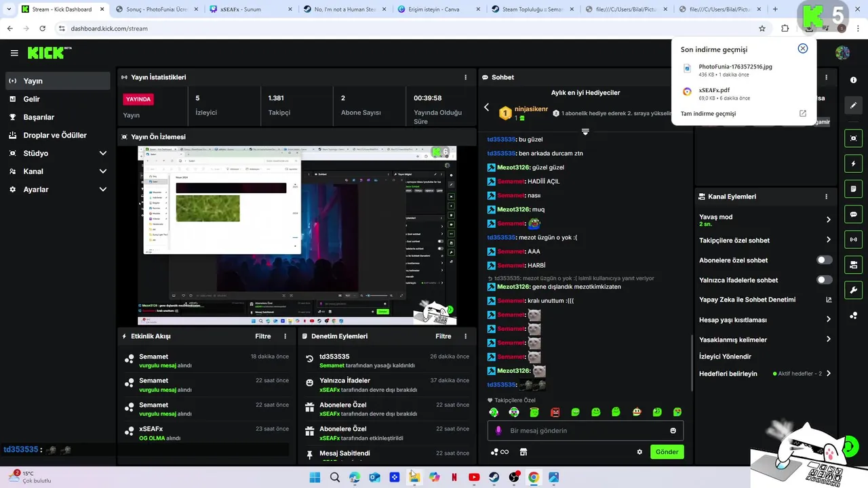
Task: Click the stream preview thumbnail
Action: click(x=297, y=236)
